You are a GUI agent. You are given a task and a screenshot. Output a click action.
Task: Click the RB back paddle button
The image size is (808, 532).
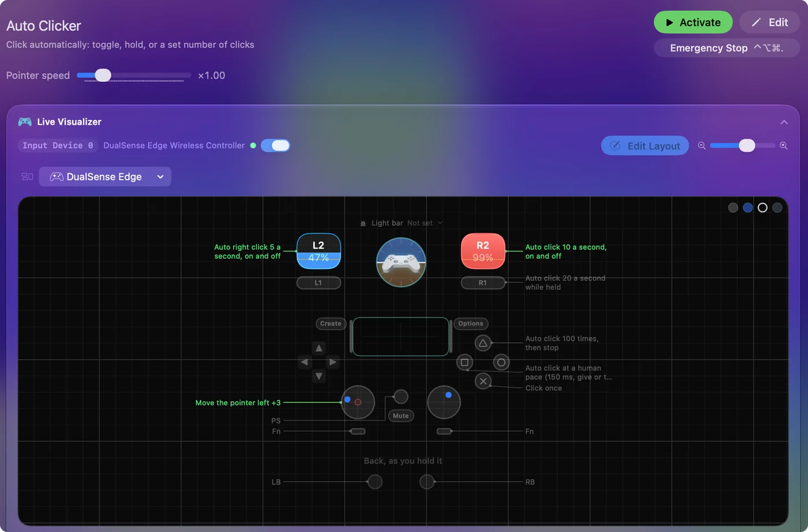coord(427,481)
